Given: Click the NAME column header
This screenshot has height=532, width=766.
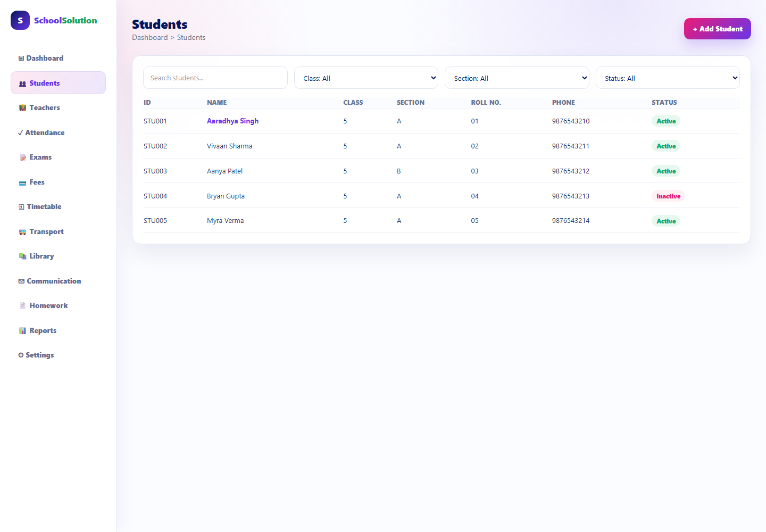Looking at the screenshot, I should (x=217, y=103).
